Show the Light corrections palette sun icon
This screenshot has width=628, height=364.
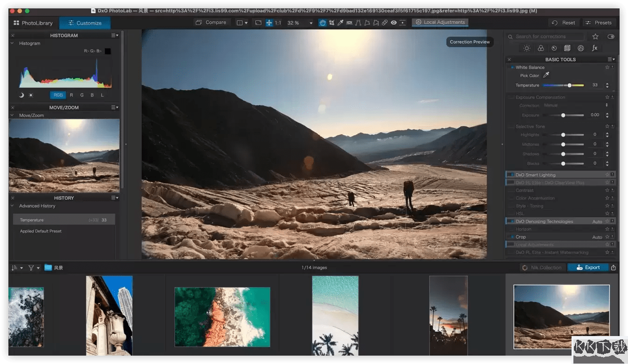[x=527, y=48]
